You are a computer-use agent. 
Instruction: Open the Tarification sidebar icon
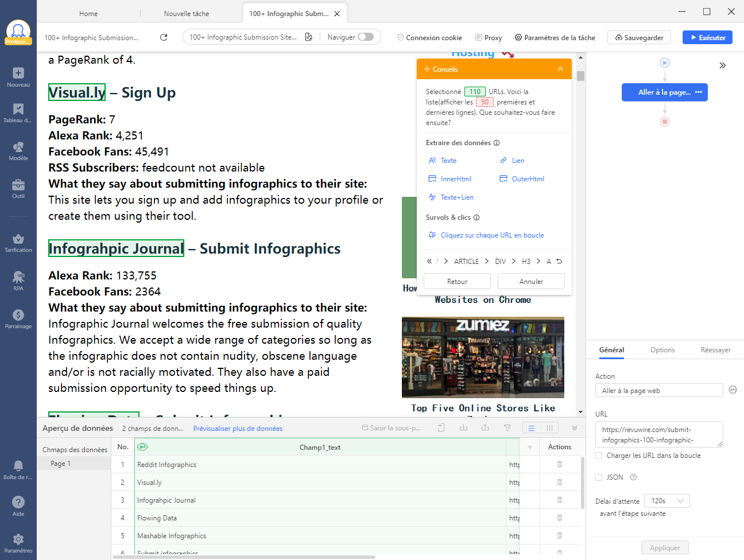pyautogui.click(x=18, y=243)
